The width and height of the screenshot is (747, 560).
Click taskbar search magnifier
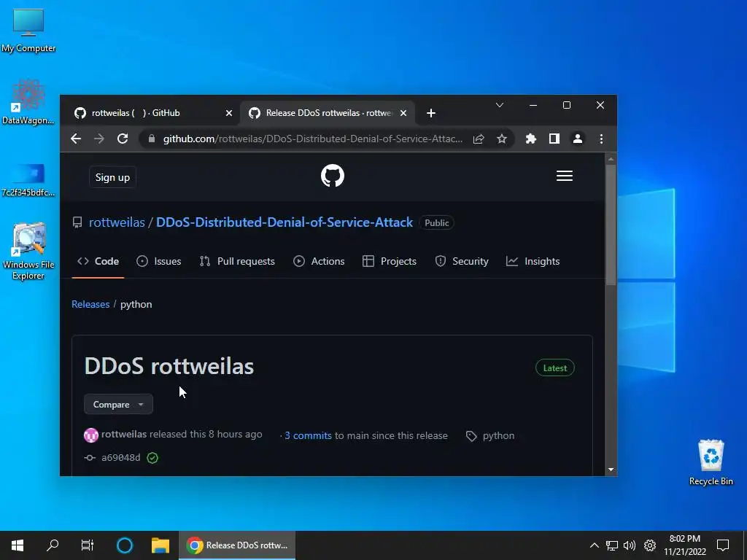(53, 545)
